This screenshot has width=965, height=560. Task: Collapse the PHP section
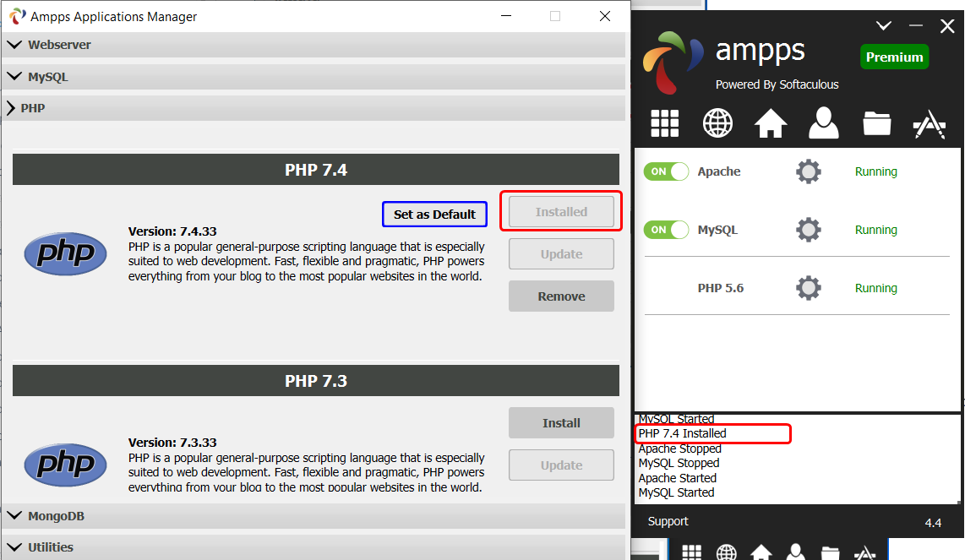point(313,108)
